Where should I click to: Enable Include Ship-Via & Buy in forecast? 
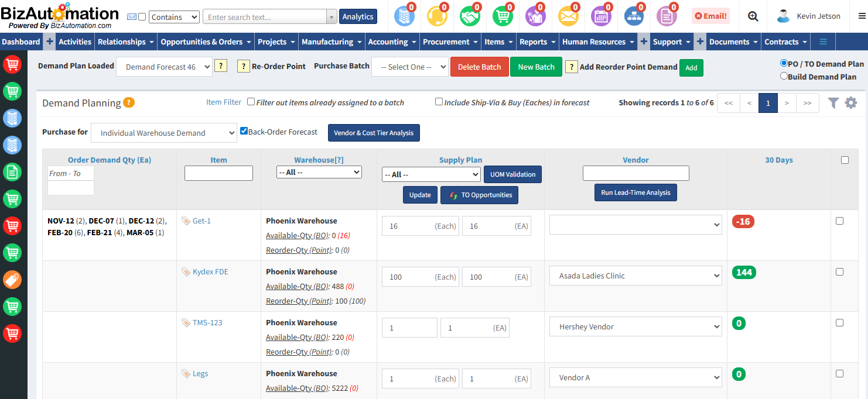click(439, 102)
